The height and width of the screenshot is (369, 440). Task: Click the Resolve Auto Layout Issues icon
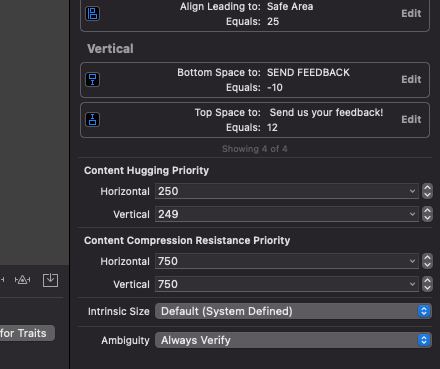22,280
